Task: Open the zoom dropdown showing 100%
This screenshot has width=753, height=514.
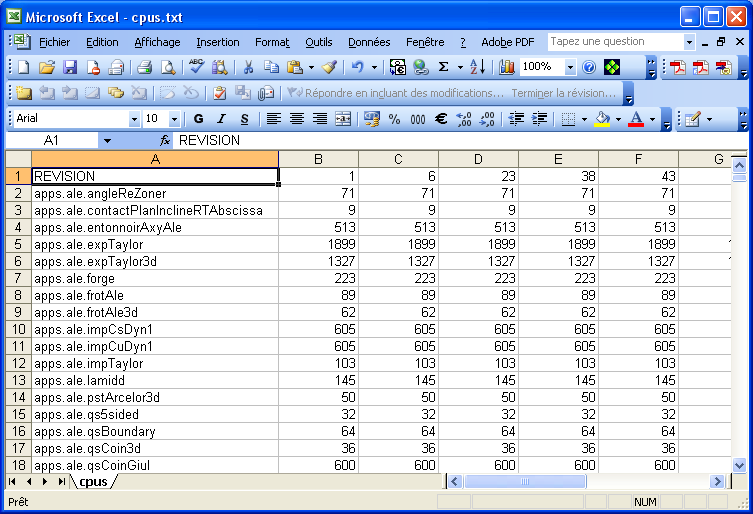Action: click(x=571, y=67)
